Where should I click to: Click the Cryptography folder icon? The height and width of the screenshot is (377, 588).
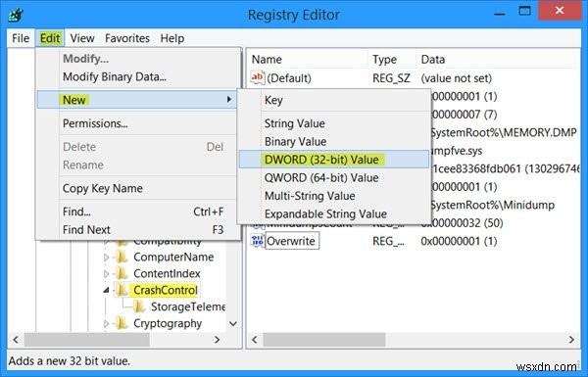click(x=122, y=323)
